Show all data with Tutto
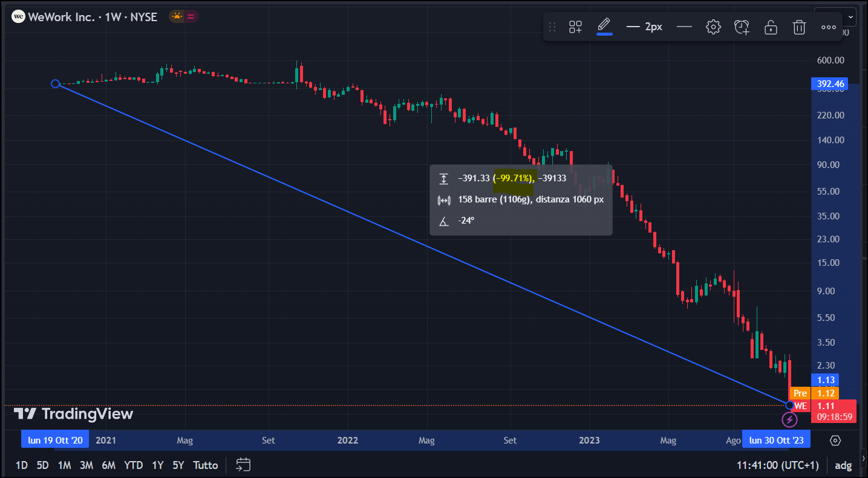868x478 pixels. coord(206,465)
